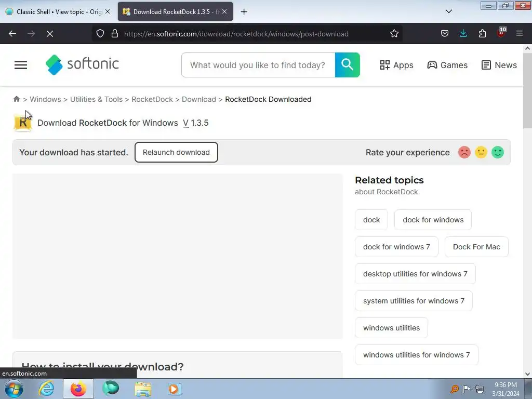Click the Download breadcrumb link

coord(199,99)
